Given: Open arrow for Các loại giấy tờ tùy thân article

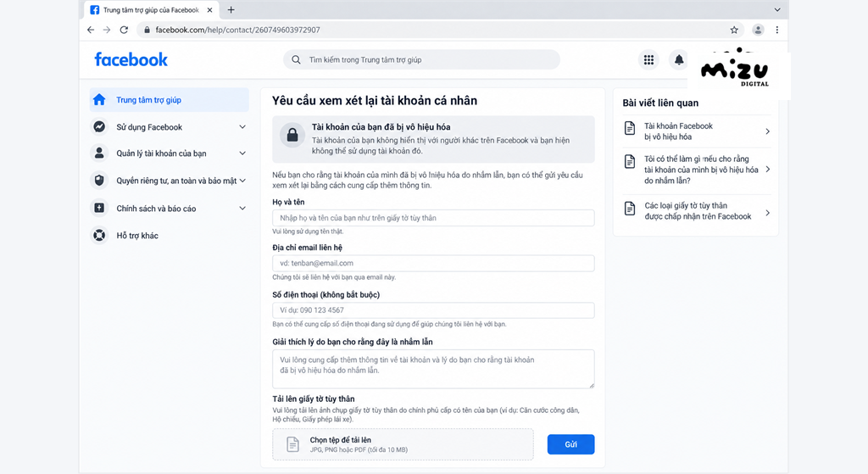Looking at the screenshot, I should 767,213.
